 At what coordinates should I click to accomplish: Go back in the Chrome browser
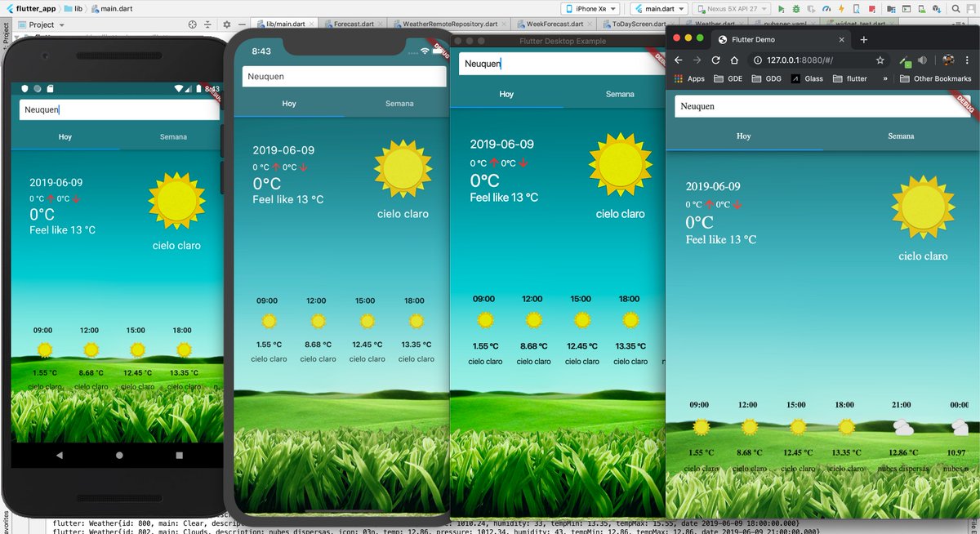[678, 60]
